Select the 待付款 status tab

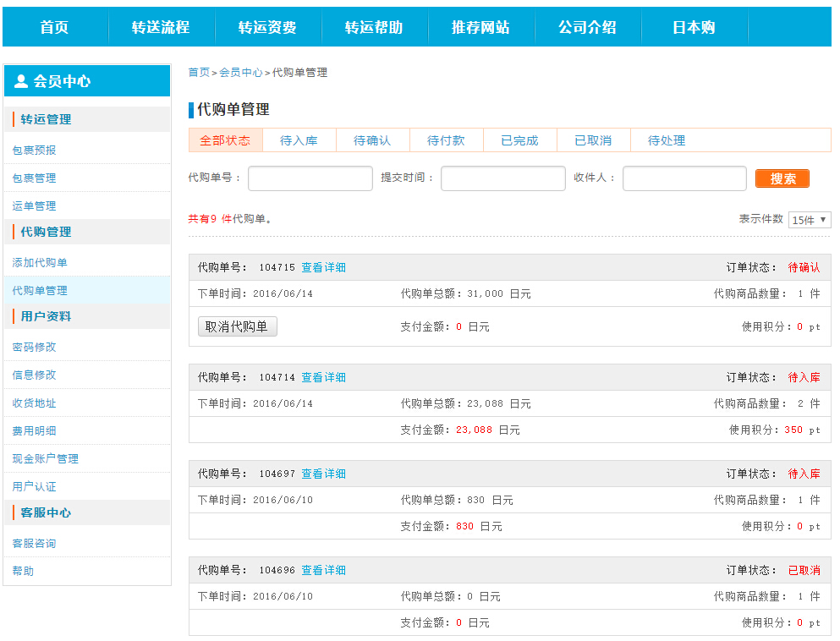[446, 140]
